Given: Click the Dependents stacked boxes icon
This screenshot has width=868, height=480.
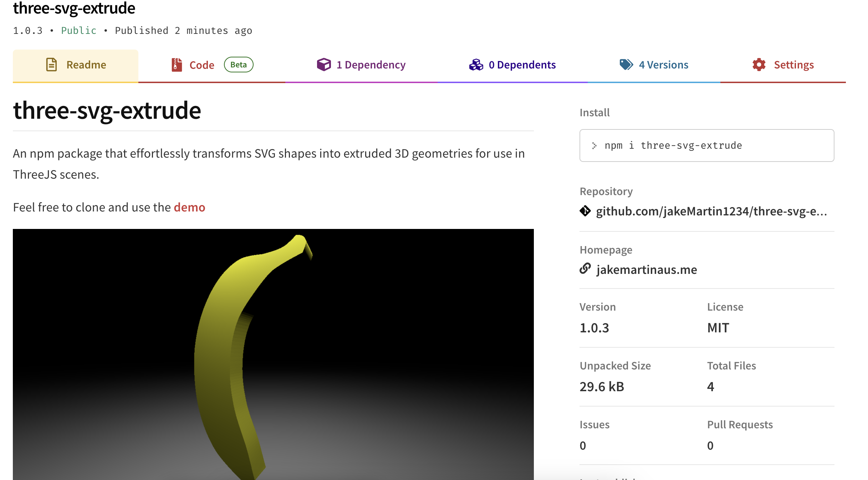Looking at the screenshot, I should pos(476,65).
